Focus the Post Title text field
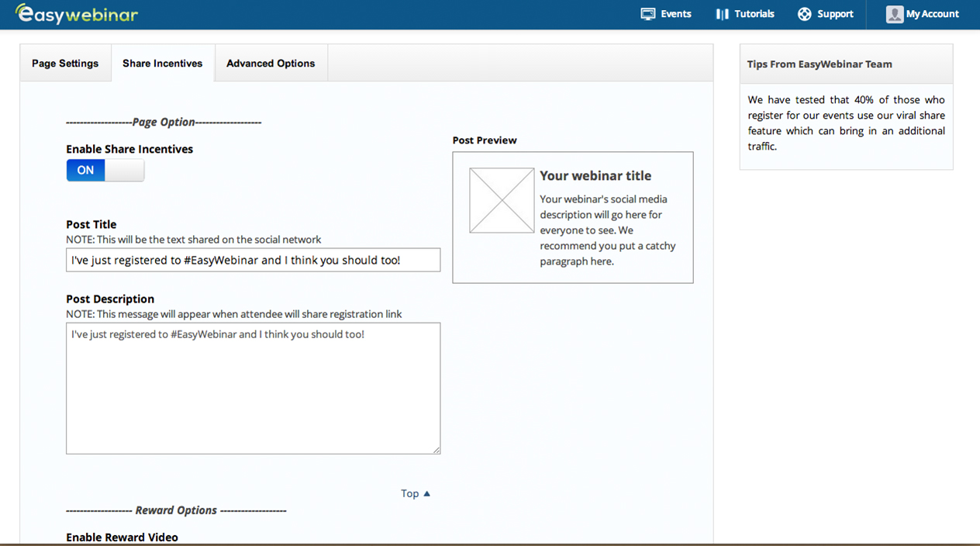Viewport: 980px width, 546px height. [253, 261]
